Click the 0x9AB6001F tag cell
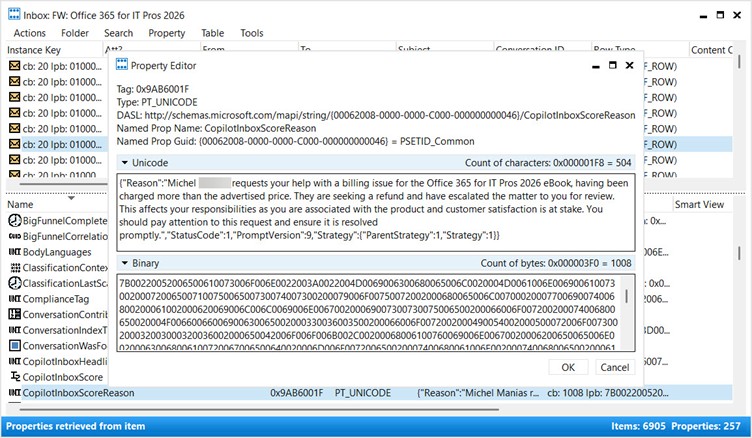 (x=296, y=393)
